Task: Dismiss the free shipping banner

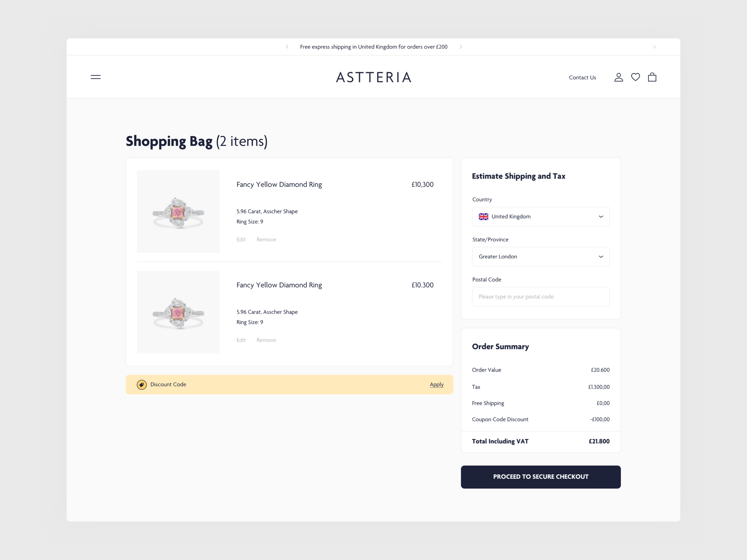Action: (654, 47)
